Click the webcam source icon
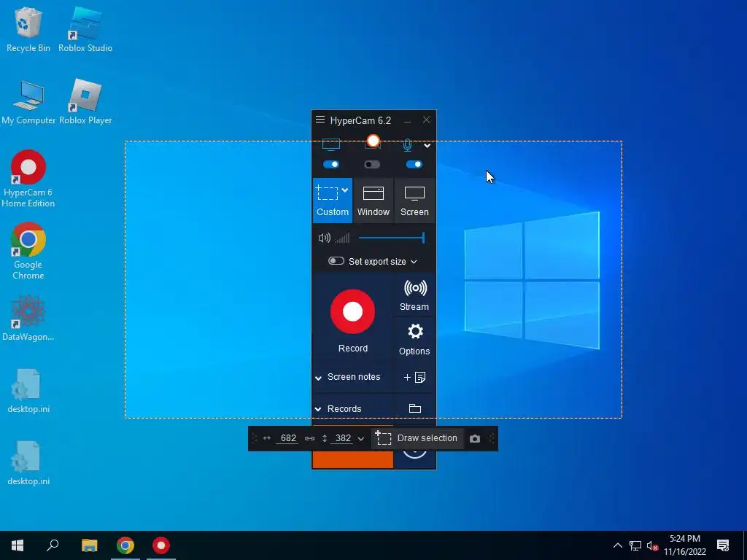Viewport: 747px width, 560px height. pos(373,142)
